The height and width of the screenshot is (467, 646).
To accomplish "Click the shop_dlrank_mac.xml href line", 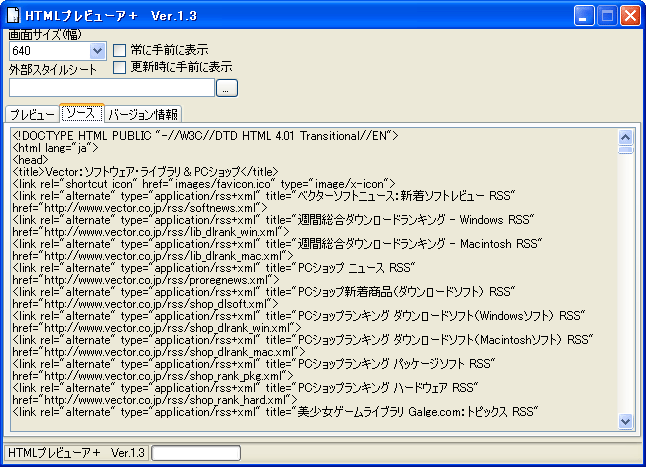I will 159,352.
